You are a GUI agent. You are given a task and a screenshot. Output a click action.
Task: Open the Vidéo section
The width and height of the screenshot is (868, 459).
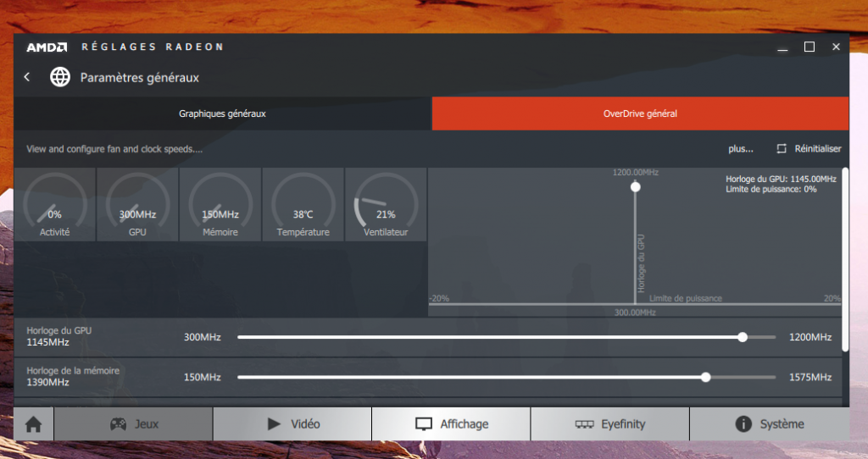292,424
